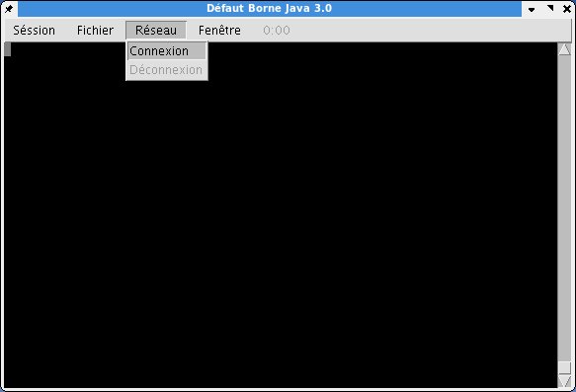
Task: Click the greyed-out Déconnexion entry
Action: 167,70
